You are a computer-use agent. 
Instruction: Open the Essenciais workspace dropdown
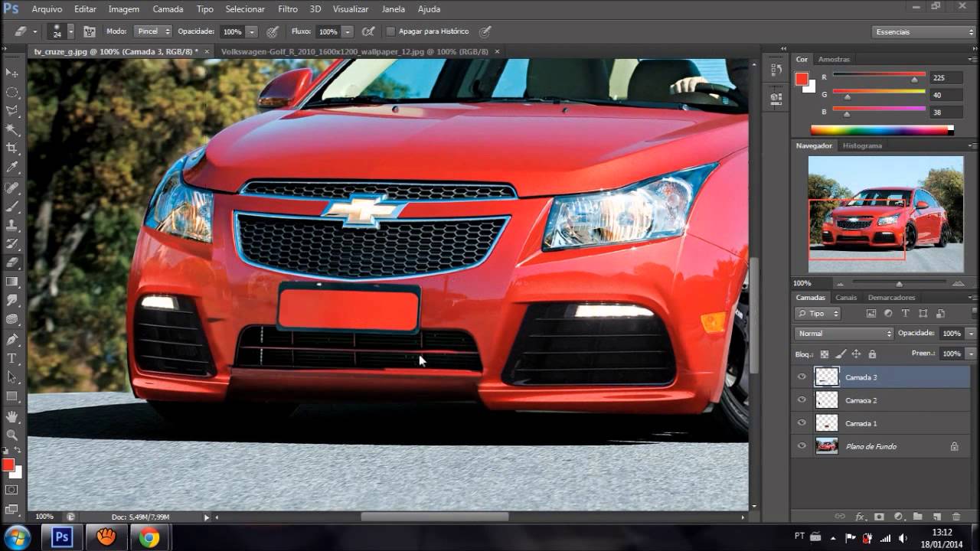pos(923,32)
